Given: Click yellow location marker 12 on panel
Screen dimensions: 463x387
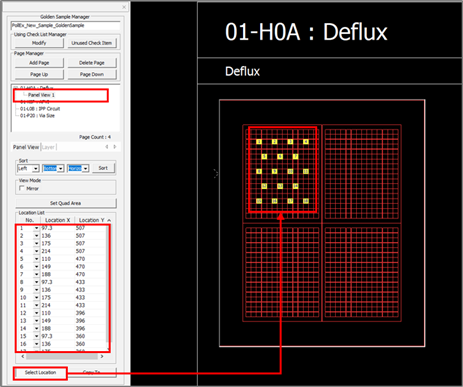Looking at the screenshot, I should 264,186.
